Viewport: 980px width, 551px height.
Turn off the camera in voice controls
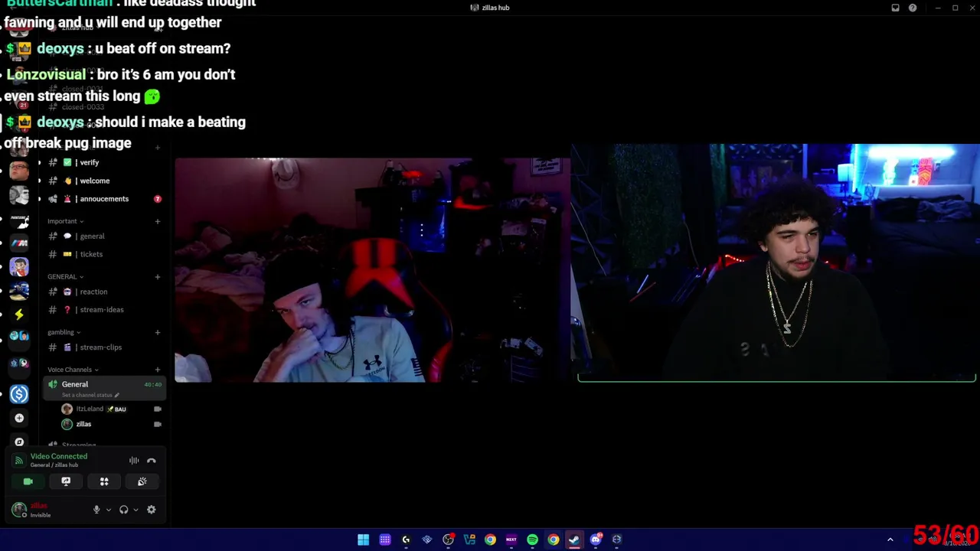tap(28, 481)
